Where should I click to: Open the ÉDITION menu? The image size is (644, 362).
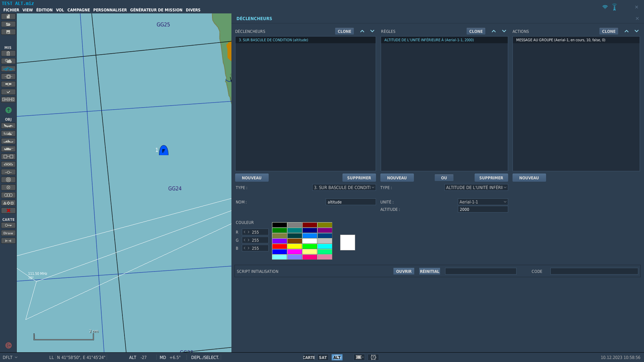[44, 10]
